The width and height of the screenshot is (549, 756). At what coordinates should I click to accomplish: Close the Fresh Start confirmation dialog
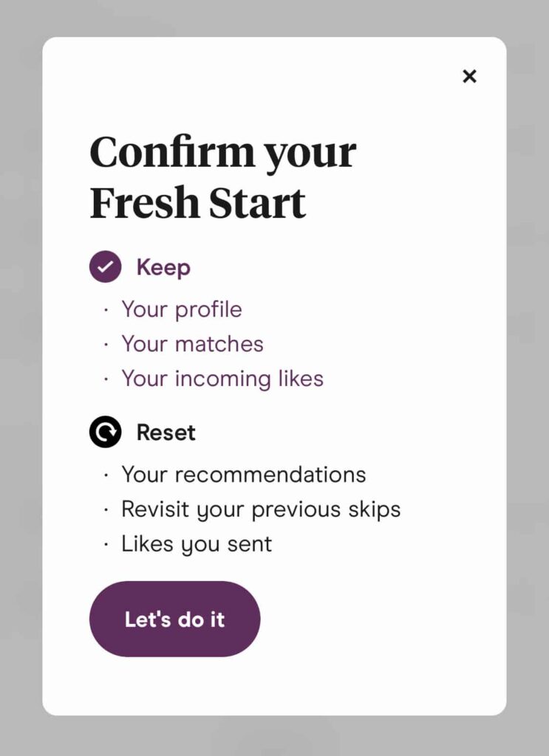pyautogui.click(x=470, y=76)
